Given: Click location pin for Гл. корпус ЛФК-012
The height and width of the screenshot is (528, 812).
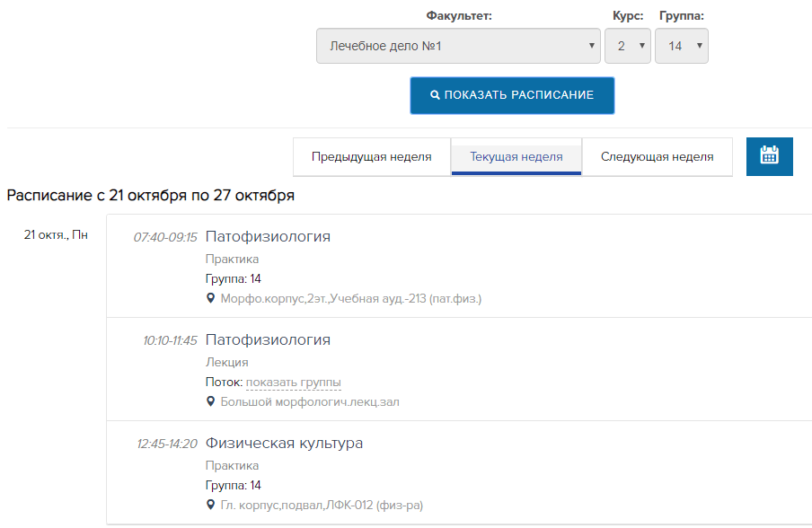Looking at the screenshot, I should coord(210,504).
